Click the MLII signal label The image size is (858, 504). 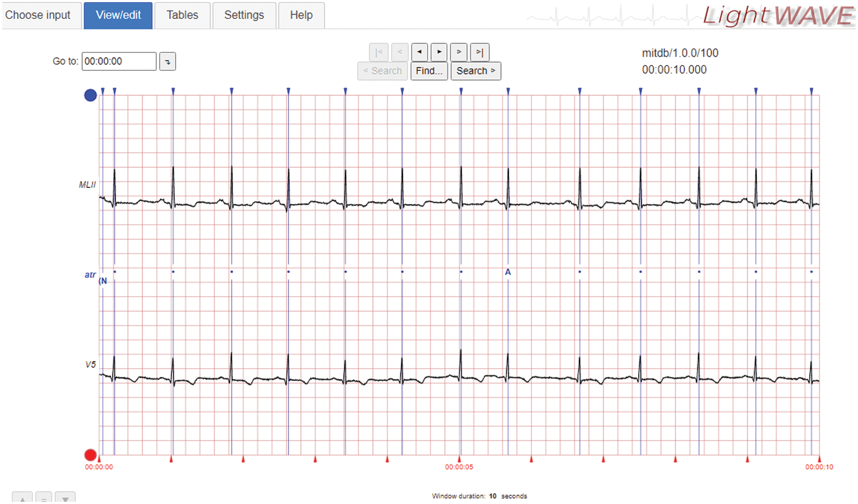point(87,185)
